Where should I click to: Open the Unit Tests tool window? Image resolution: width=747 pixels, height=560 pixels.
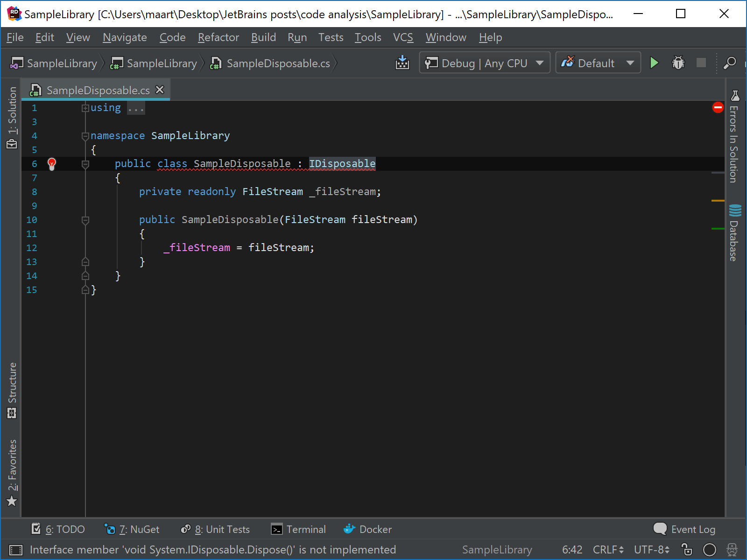click(215, 529)
